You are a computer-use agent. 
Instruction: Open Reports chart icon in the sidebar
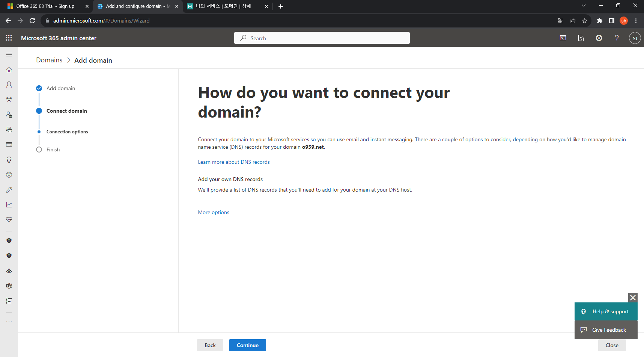tap(9, 205)
